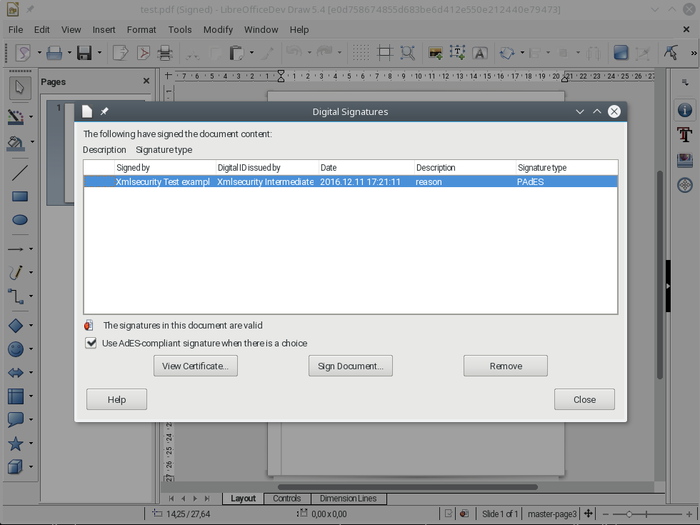
Task: Select the Rectangle tool
Action: click(x=20, y=196)
